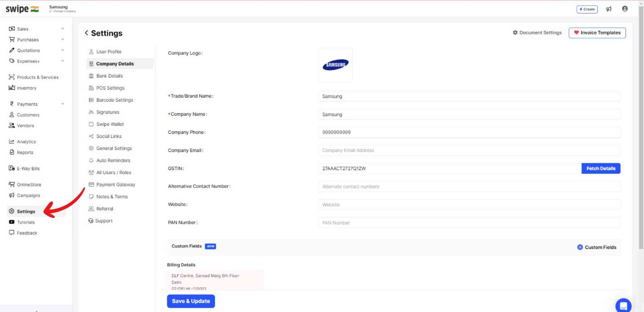Click the Analytics chart icon

pyautogui.click(x=12, y=142)
